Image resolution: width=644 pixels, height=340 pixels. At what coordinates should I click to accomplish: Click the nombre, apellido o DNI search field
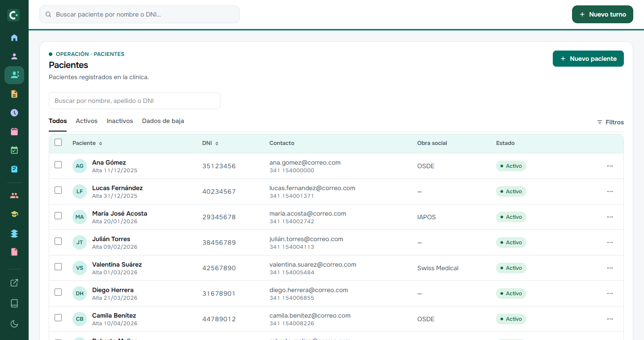click(135, 101)
